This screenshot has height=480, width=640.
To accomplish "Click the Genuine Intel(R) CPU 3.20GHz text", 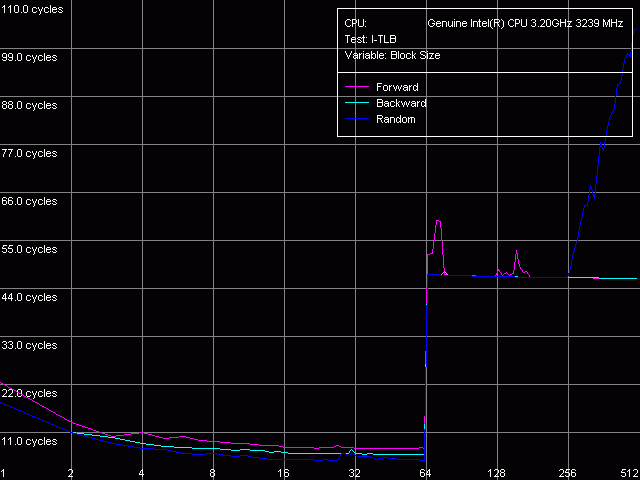I will click(525, 23).
